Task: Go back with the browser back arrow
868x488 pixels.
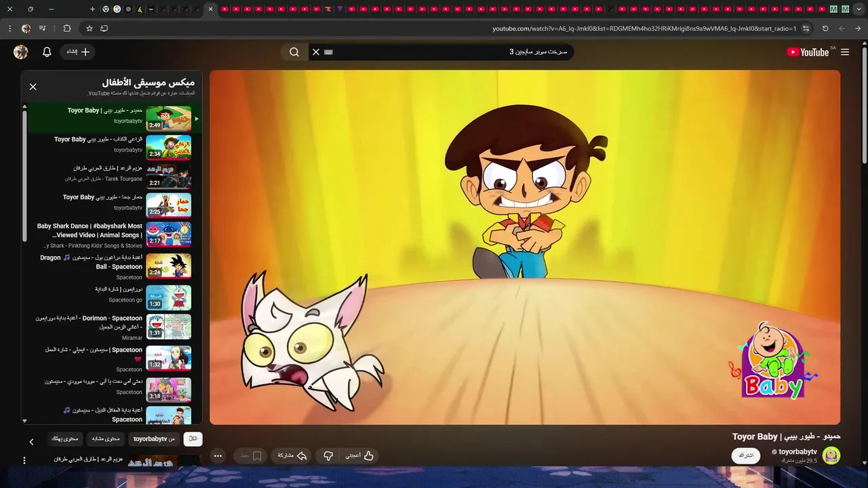Action: click(859, 28)
